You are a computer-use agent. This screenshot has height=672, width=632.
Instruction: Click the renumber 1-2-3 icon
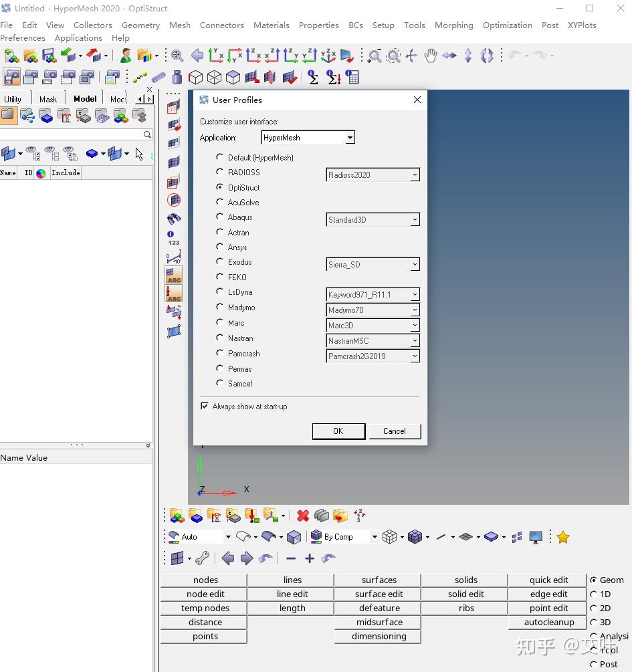pyautogui.click(x=359, y=516)
